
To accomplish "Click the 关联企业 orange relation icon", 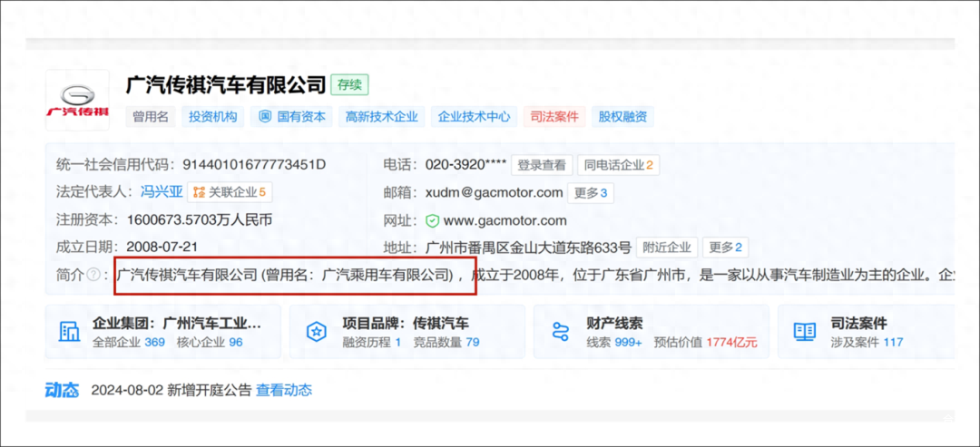I will [x=198, y=192].
